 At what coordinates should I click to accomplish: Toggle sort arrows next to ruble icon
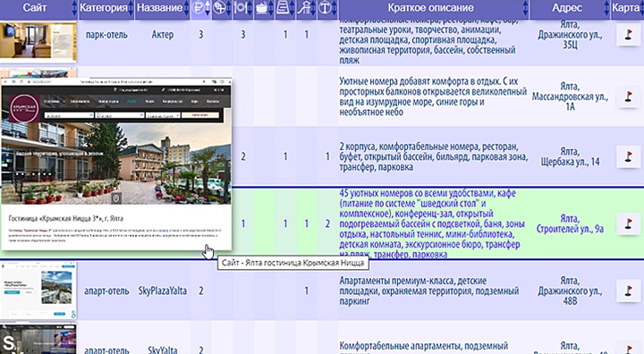pos(208,8)
